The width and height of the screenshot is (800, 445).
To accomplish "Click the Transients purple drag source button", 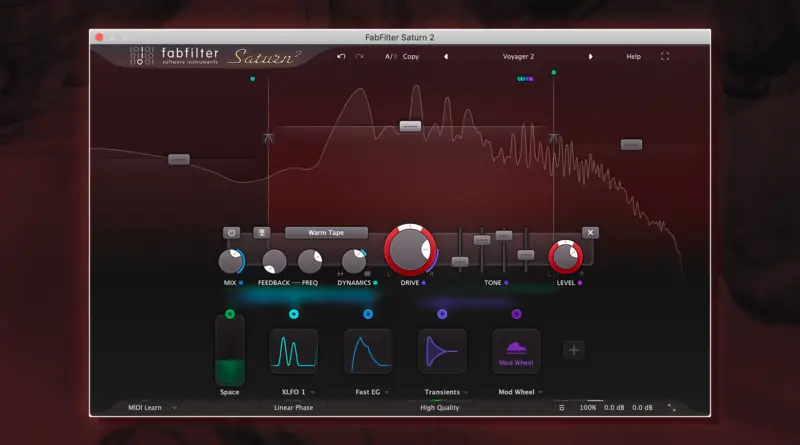I will [x=442, y=314].
